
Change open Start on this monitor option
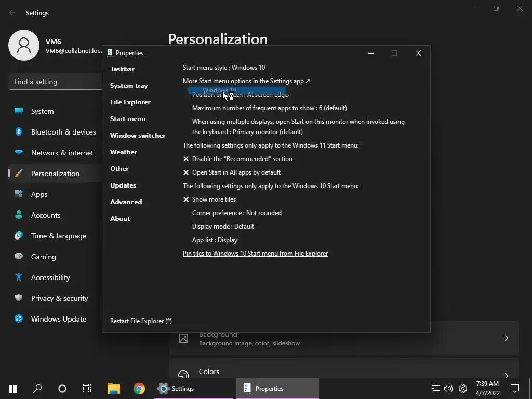point(298,127)
